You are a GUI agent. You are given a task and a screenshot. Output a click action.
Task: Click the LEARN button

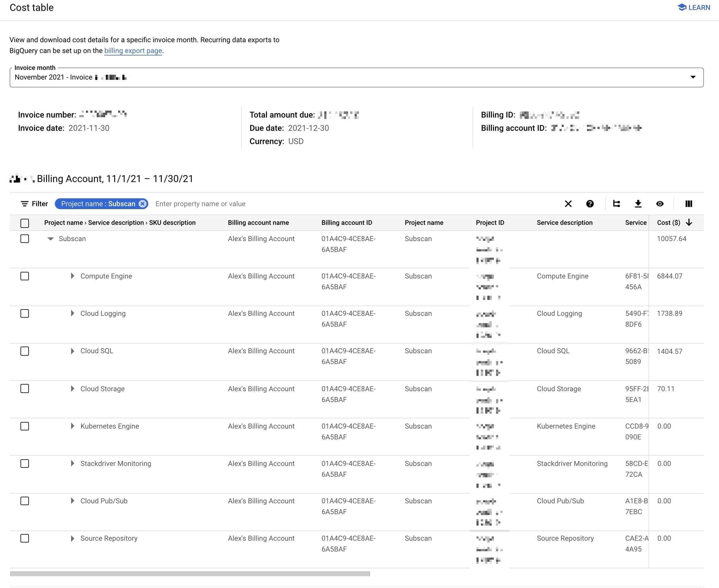(694, 8)
